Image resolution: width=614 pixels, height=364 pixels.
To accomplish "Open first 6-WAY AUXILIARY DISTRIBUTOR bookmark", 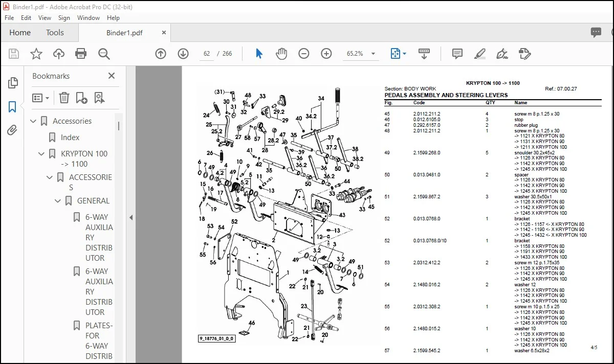I will click(x=99, y=238).
